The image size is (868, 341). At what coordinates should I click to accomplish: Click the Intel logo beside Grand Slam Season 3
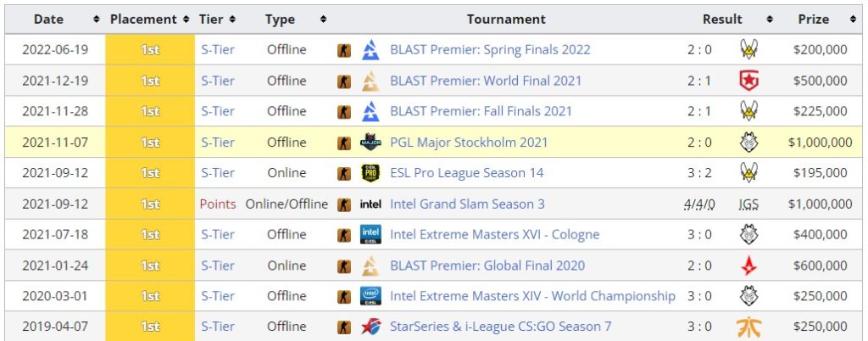point(370,204)
